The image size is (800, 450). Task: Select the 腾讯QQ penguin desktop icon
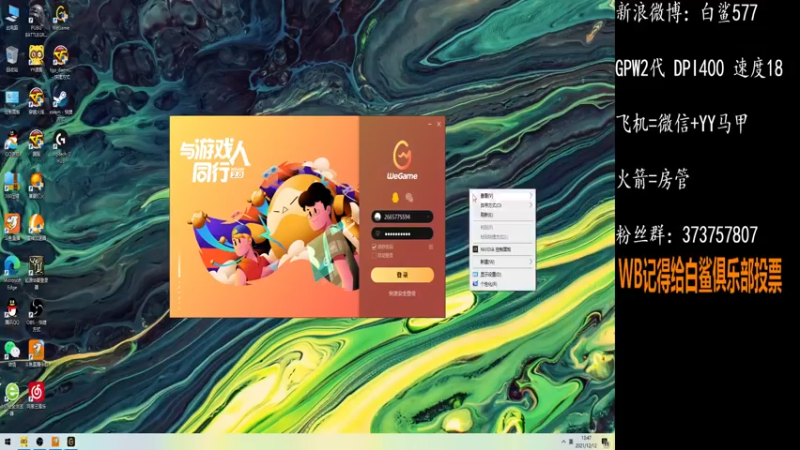[x=12, y=311]
